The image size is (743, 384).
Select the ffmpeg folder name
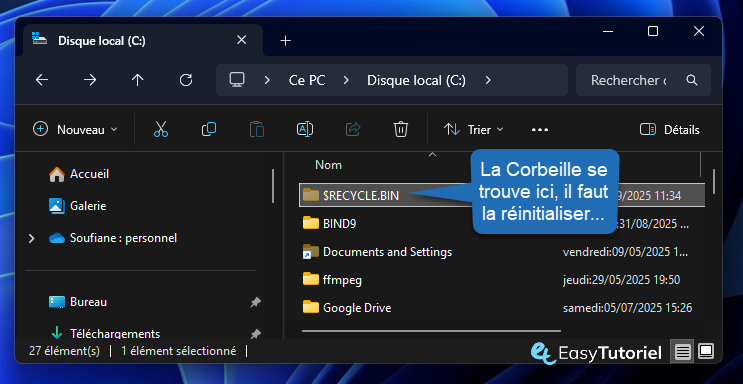pos(342,280)
